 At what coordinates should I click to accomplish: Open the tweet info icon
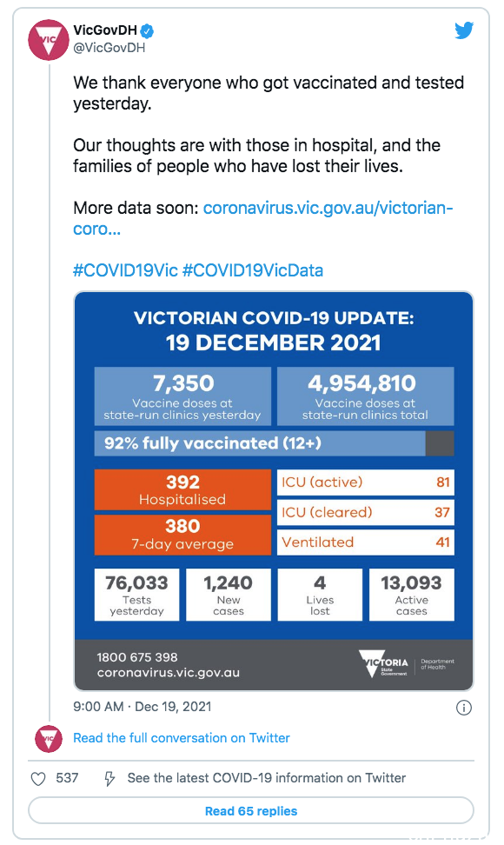(x=464, y=707)
